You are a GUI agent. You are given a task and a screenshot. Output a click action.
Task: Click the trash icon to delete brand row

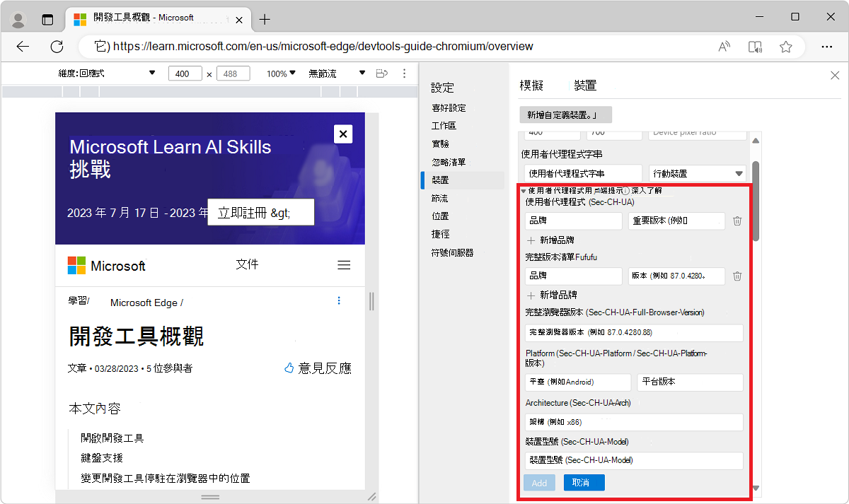point(737,221)
